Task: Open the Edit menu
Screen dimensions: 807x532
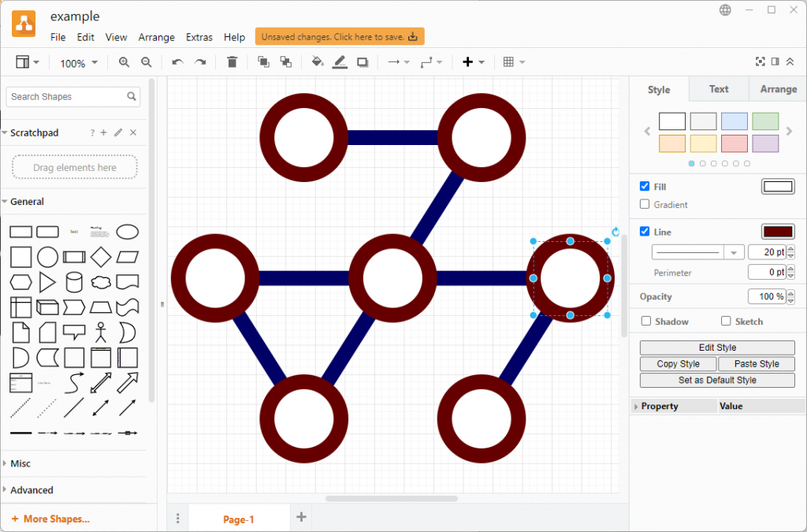Action: (85, 37)
